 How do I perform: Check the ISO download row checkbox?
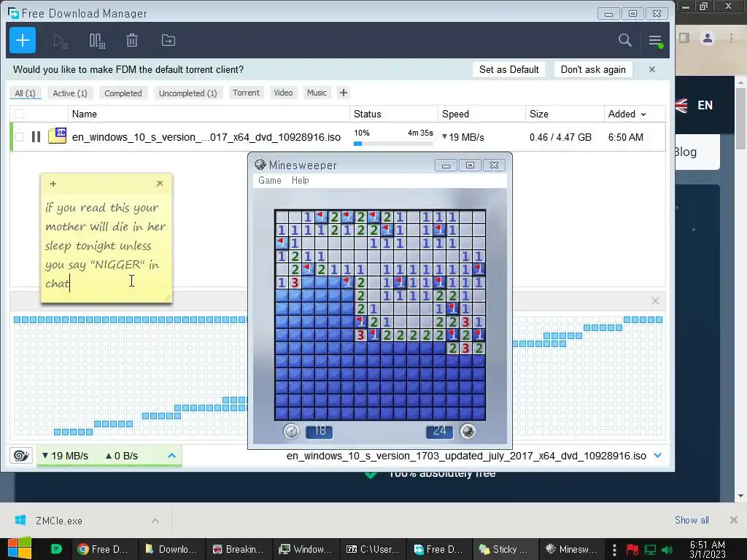20,137
